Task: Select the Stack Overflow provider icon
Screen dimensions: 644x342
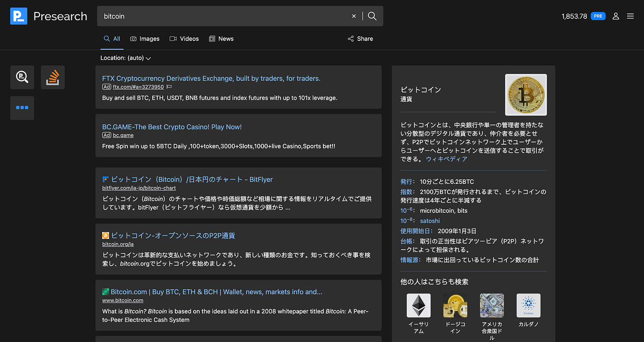Action: [53, 77]
